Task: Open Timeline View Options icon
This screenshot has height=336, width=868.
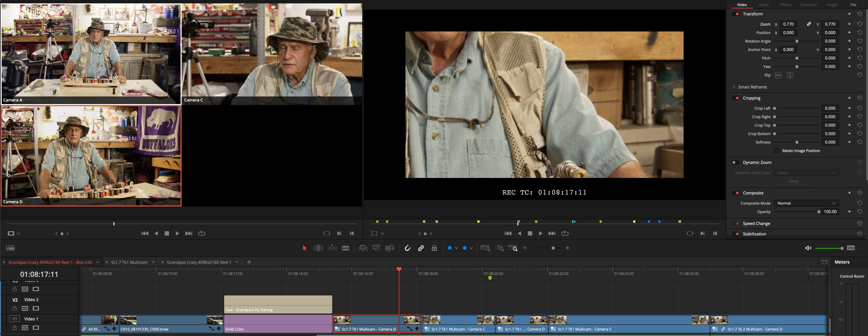Action: tap(11, 248)
